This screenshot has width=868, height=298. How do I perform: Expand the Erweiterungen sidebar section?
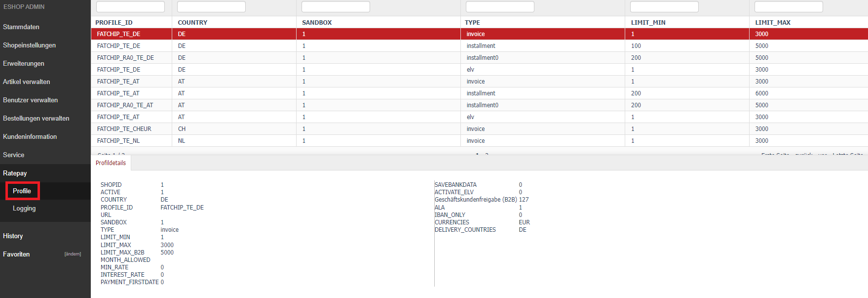tap(24, 64)
